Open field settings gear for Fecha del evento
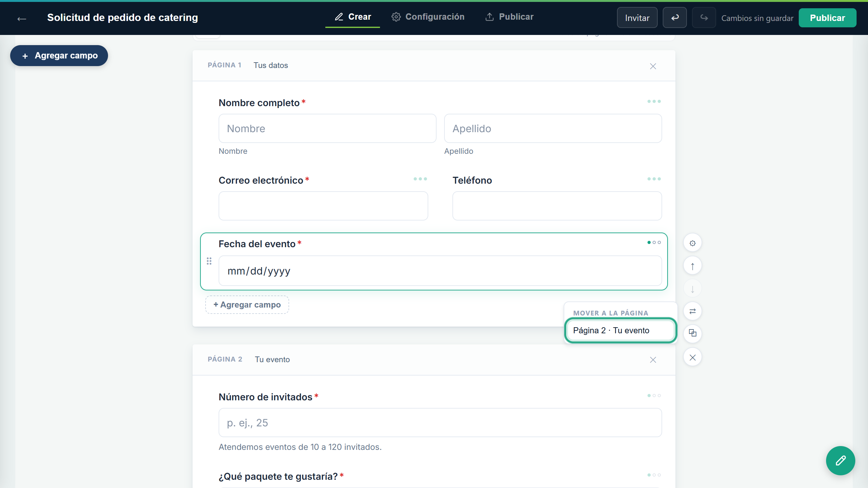 pos(692,243)
